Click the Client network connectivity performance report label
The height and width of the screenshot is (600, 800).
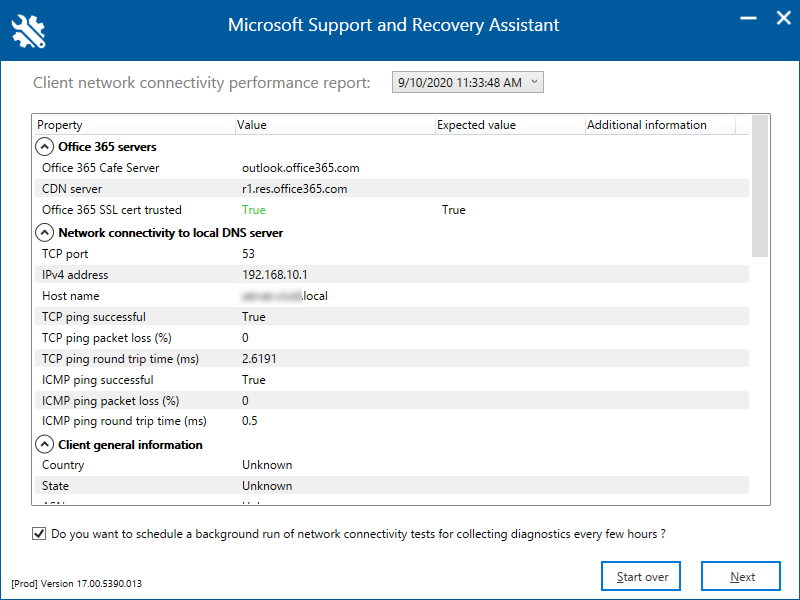(202, 83)
